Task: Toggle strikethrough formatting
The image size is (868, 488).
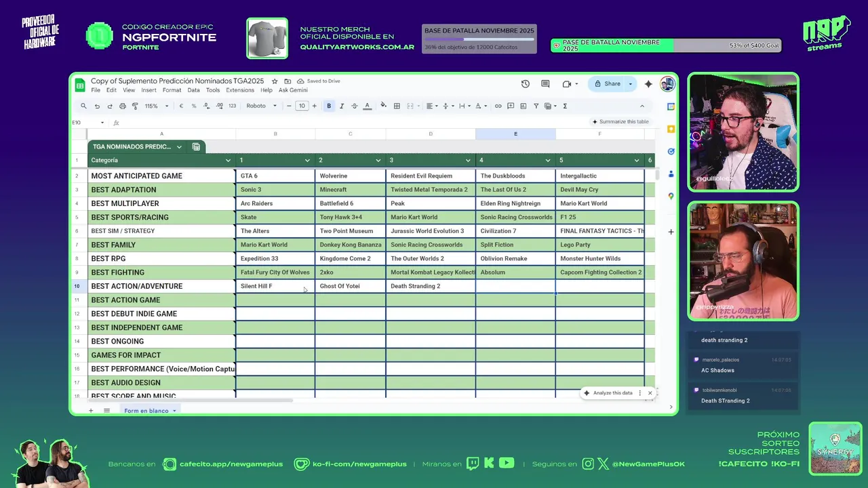Action: (x=354, y=106)
